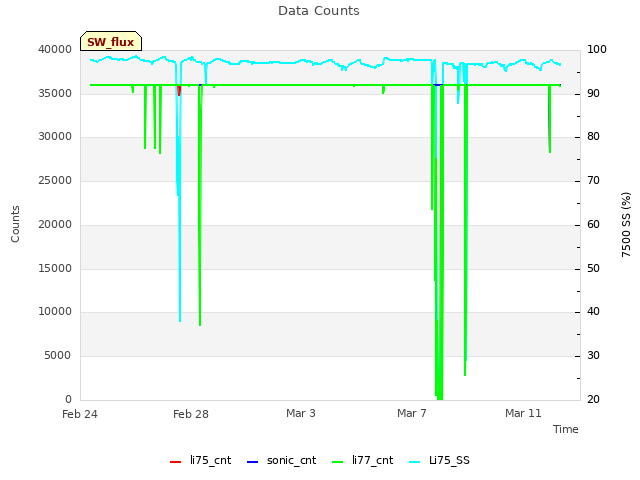Click the blue sonic_cnt legend swatch
640x480 pixels.
[253, 462]
